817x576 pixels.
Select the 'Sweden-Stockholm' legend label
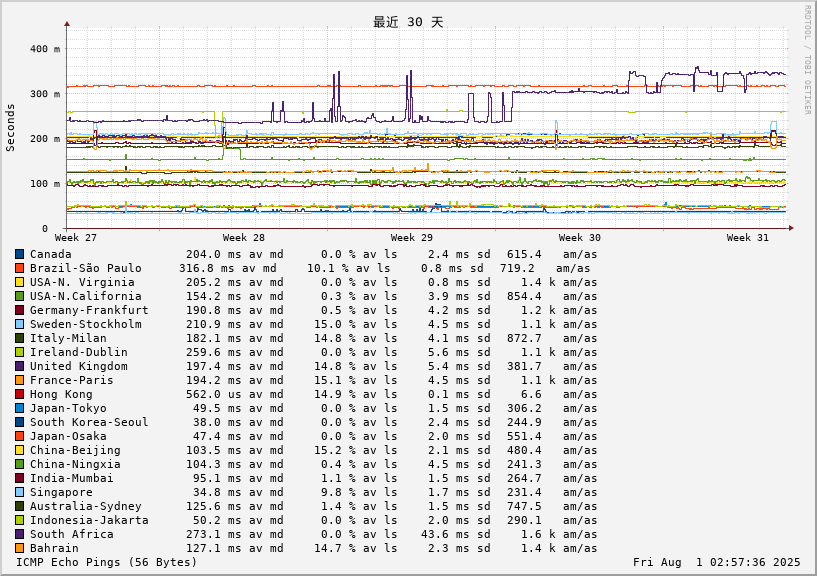pyautogui.click(x=85, y=324)
